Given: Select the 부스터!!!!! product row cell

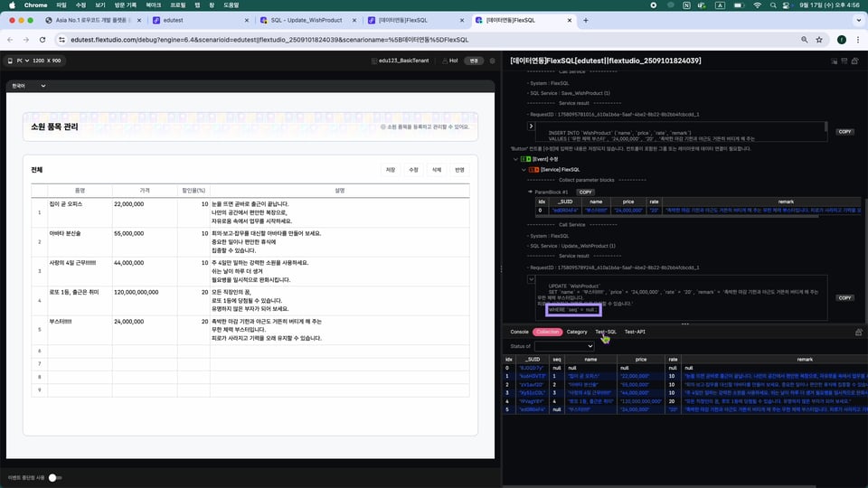Looking at the screenshot, I should tap(80, 330).
